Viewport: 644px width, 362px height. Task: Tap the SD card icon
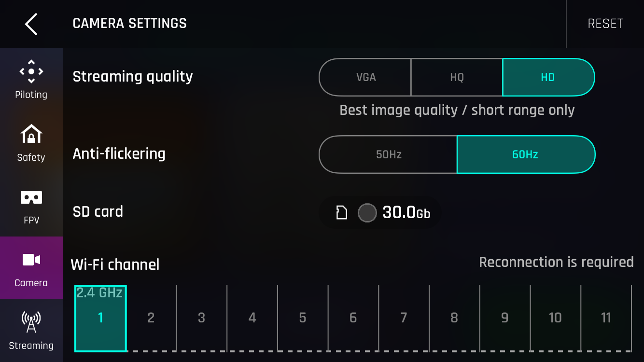tap(342, 212)
